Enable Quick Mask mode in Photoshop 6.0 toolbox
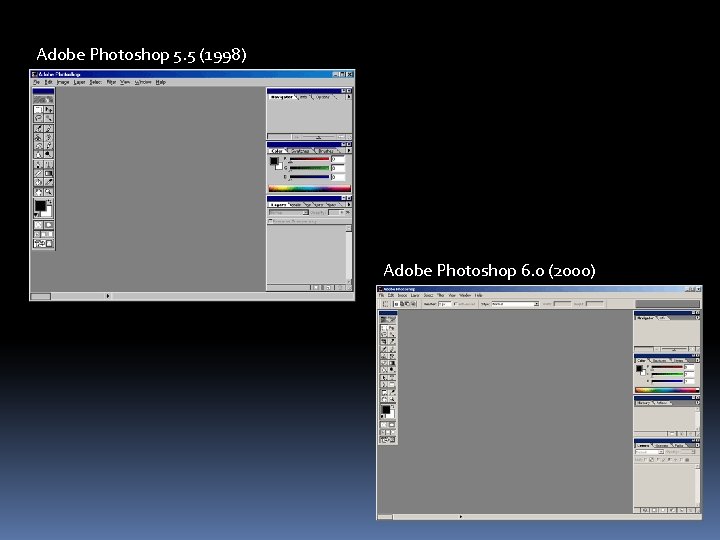 392,425
